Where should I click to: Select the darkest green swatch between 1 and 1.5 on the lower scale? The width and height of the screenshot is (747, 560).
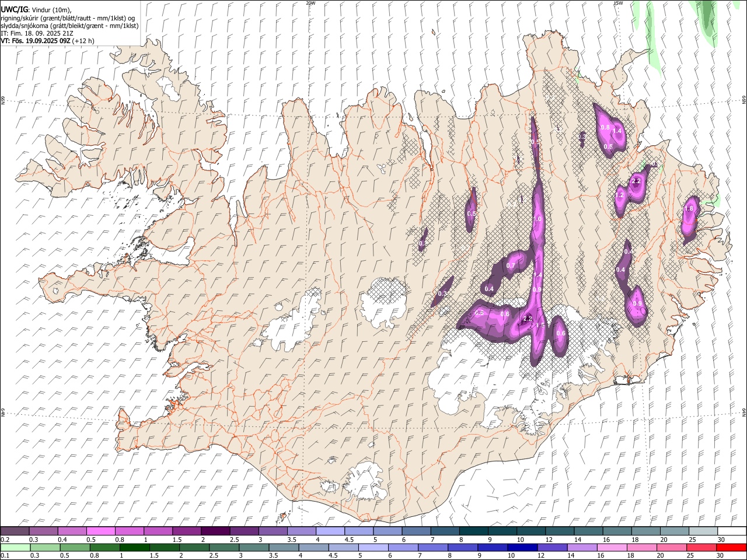tap(134, 547)
